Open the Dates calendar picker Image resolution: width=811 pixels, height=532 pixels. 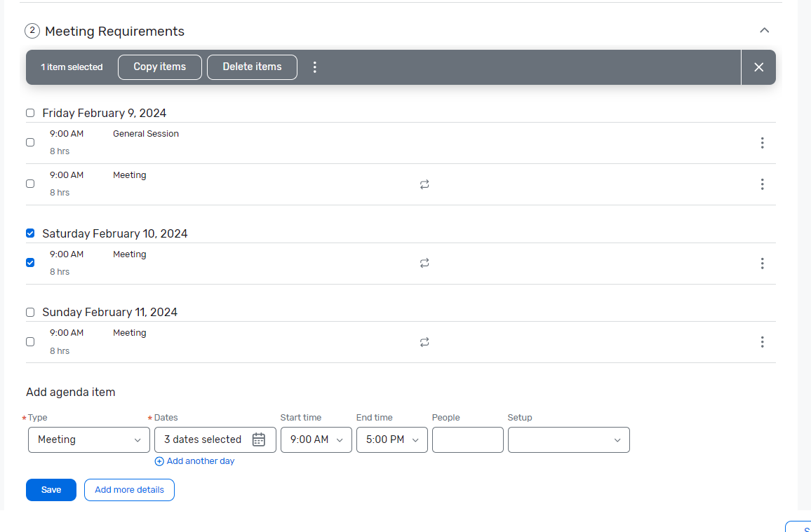259,439
